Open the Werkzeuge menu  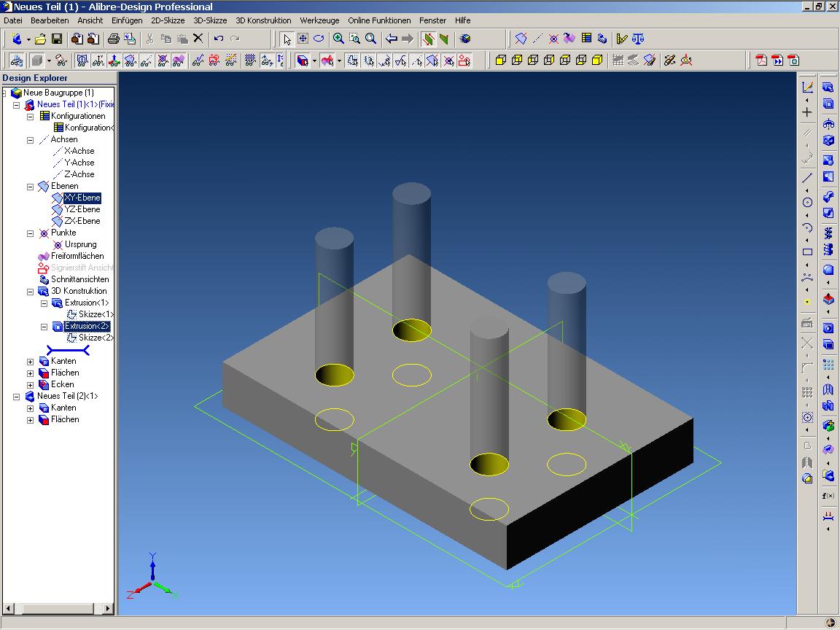319,20
